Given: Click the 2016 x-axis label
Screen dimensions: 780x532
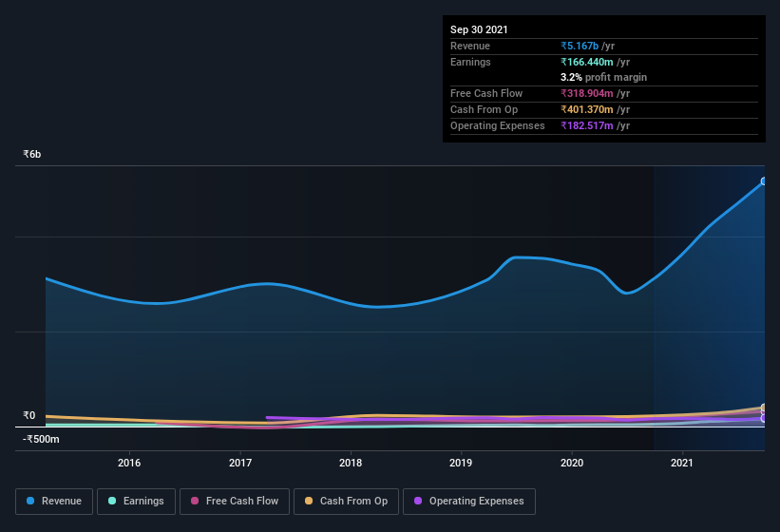Looking at the screenshot, I should pyautogui.click(x=129, y=463).
